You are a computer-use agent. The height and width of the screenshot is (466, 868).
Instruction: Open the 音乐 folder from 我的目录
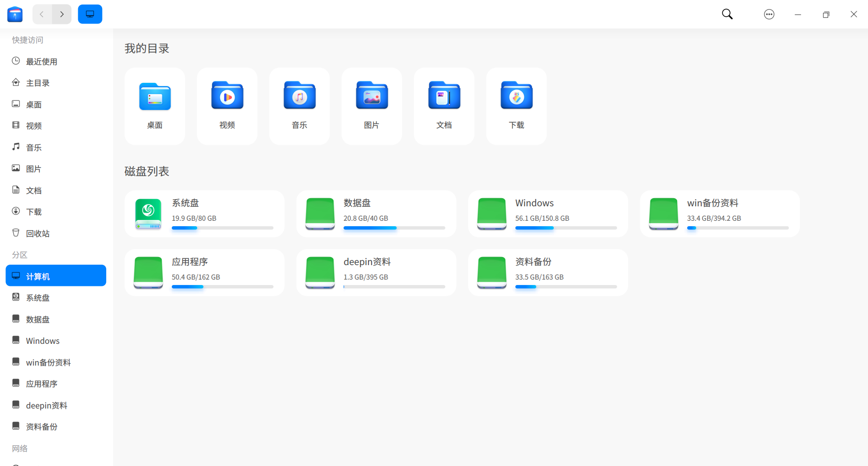pyautogui.click(x=299, y=106)
